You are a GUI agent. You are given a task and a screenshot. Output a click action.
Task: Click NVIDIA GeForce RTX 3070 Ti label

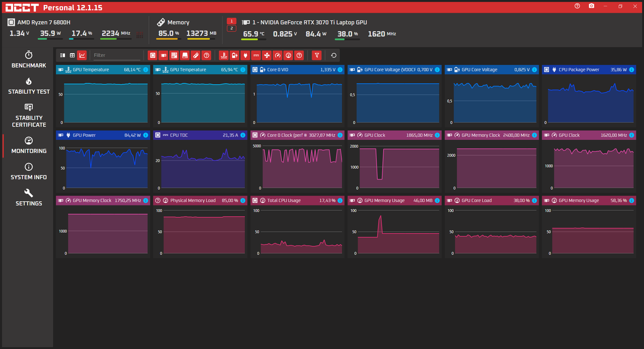310,23
